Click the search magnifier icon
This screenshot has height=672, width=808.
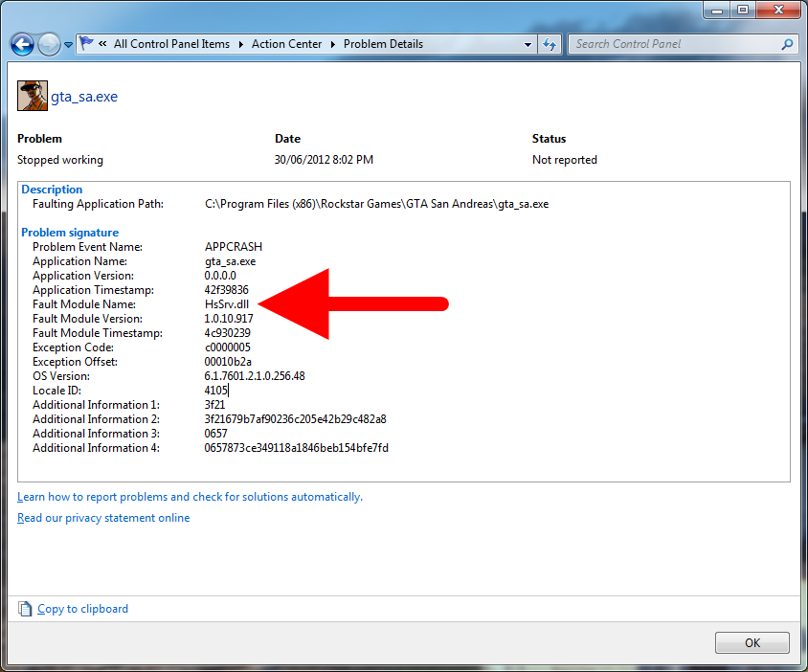pyautogui.click(x=786, y=44)
